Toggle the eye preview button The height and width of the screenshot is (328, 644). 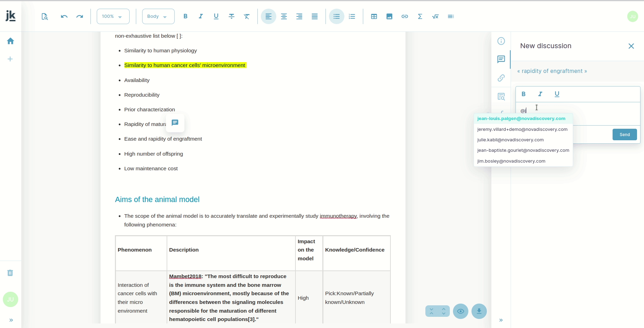click(461, 311)
